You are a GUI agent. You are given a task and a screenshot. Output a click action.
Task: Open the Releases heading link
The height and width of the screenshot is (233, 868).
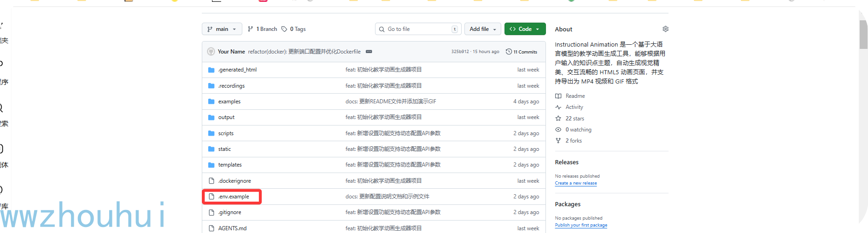[567, 162]
